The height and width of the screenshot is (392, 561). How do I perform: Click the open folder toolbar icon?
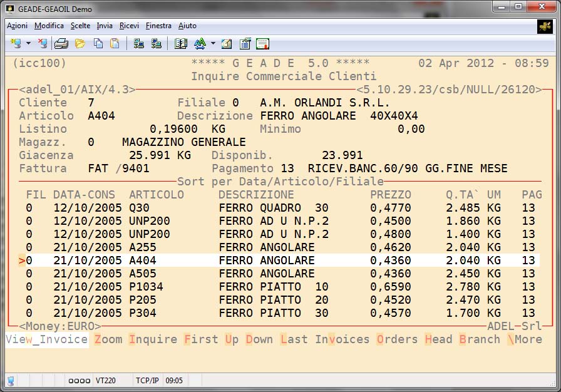pos(80,44)
